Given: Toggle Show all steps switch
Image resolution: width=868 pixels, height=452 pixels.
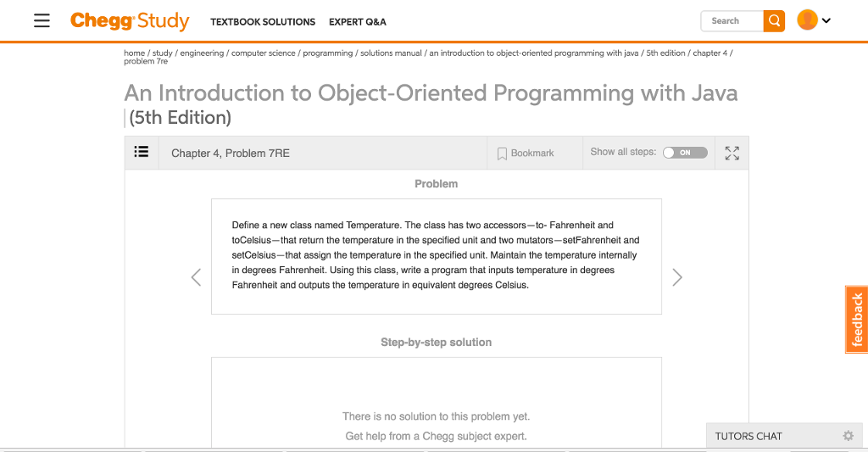Looking at the screenshot, I should click(685, 153).
